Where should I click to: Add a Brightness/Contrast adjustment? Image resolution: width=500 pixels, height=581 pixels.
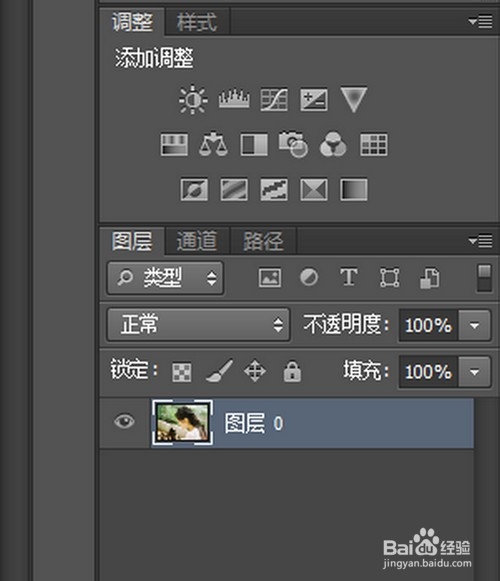pyautogui.click(x=193, y=99)
